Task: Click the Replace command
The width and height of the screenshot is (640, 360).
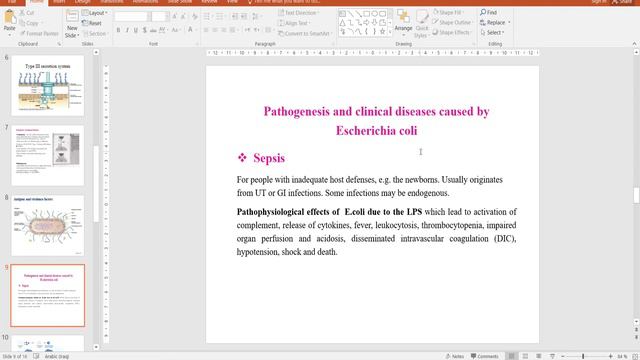Action: (495, 22)
